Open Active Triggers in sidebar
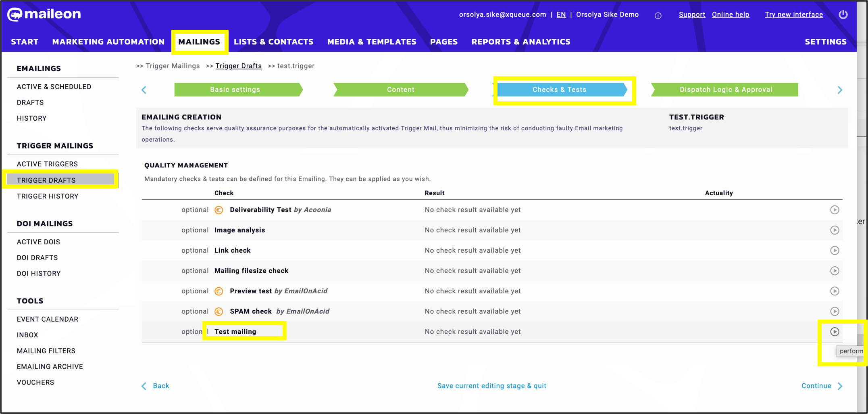Image resolution: width=868 pixels, height=414 pixels. pos(47,164)
